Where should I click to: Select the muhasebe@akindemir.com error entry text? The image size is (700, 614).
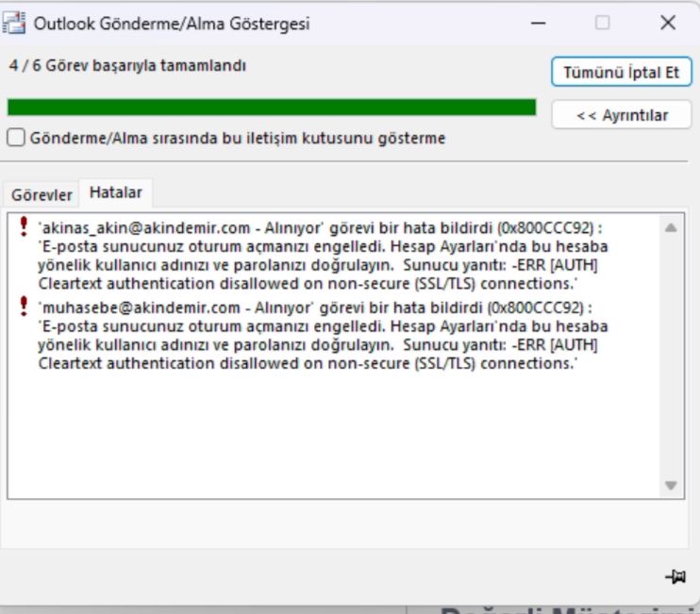323,336
